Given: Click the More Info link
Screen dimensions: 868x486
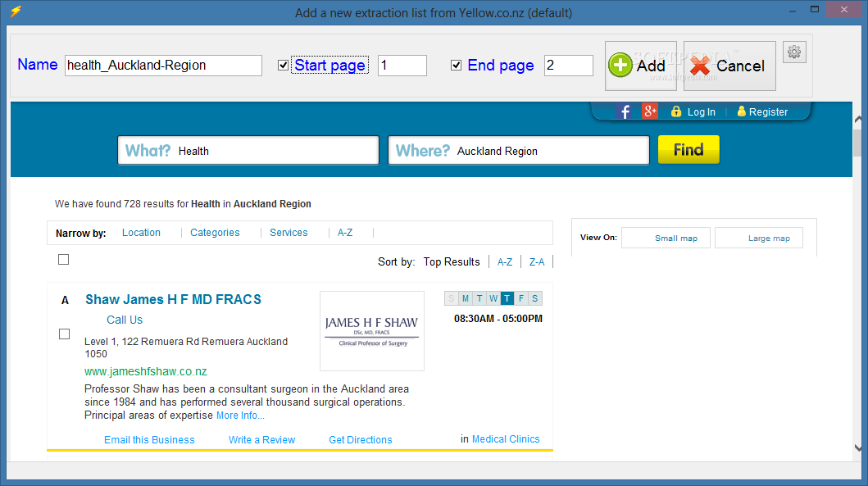Looking at the screenshot, I should pos(240,416).
